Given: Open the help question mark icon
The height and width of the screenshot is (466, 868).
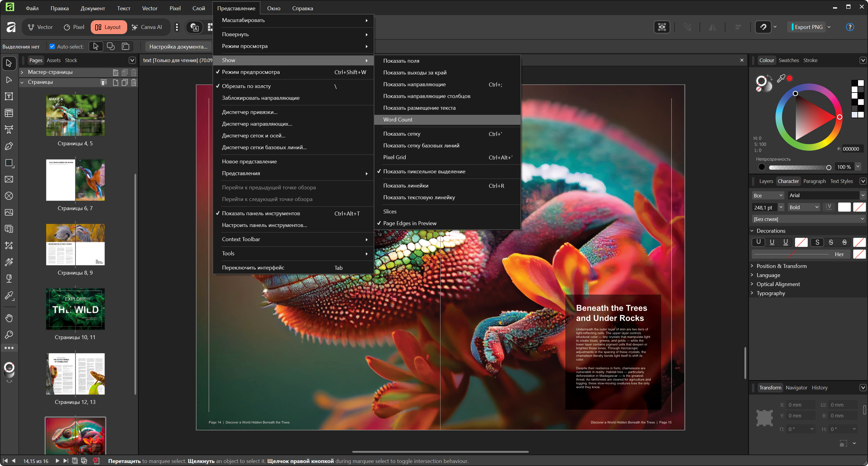Looking at the screenshot, I should point(850,27).
